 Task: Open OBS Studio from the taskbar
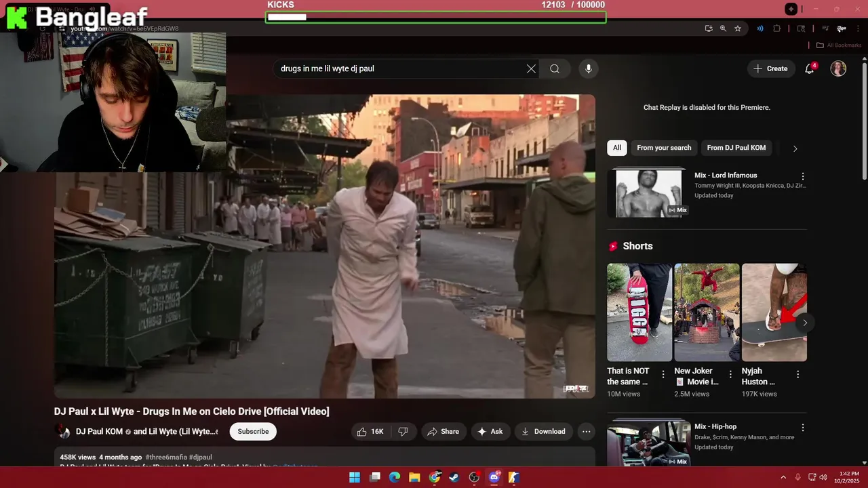coord(474,477)
